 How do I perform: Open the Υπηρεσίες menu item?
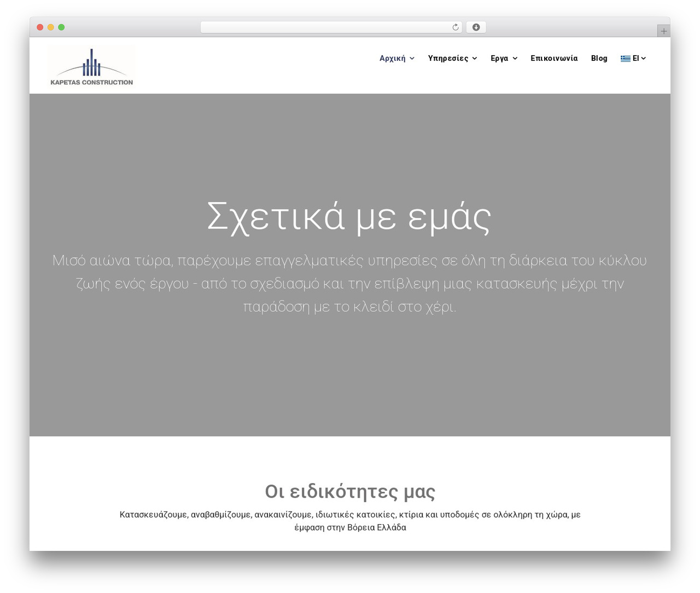(448, 58)
